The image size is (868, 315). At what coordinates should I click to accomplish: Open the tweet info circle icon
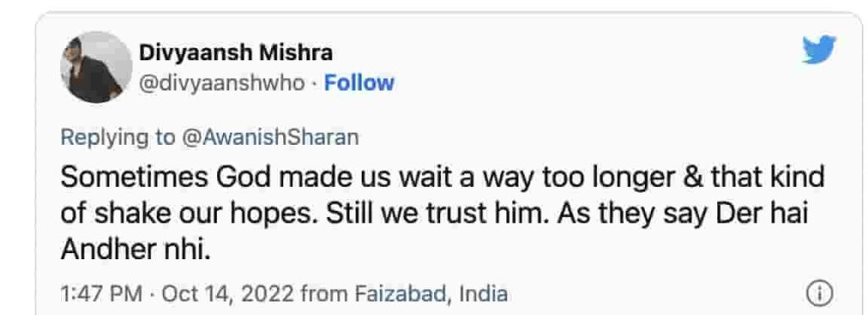coord(820,294)
